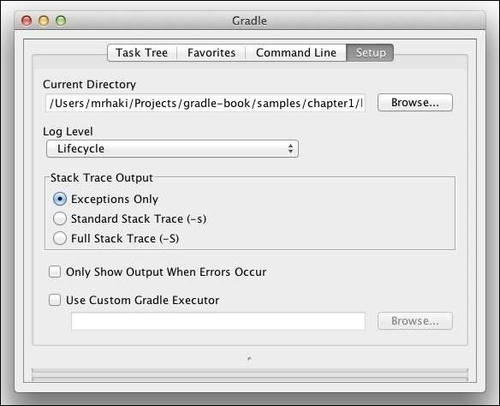Browse for the current directory
500x406 pixels.
coord(415,102)
